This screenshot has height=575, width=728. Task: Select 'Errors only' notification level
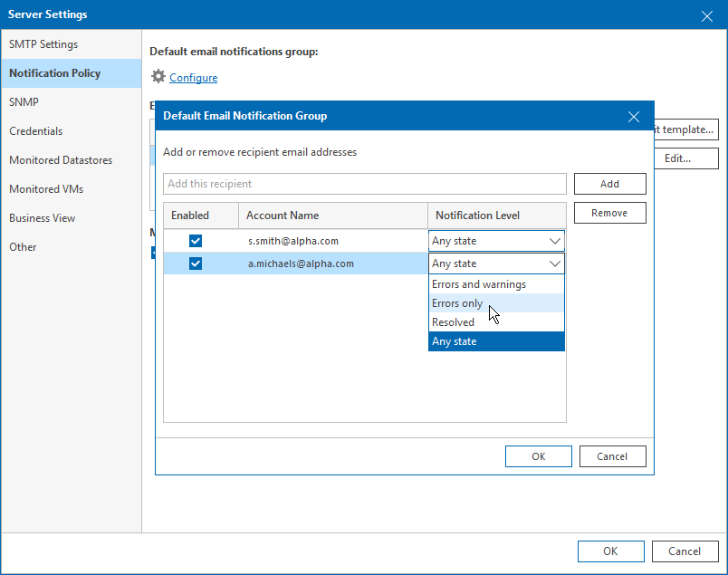tap(458, 303)
